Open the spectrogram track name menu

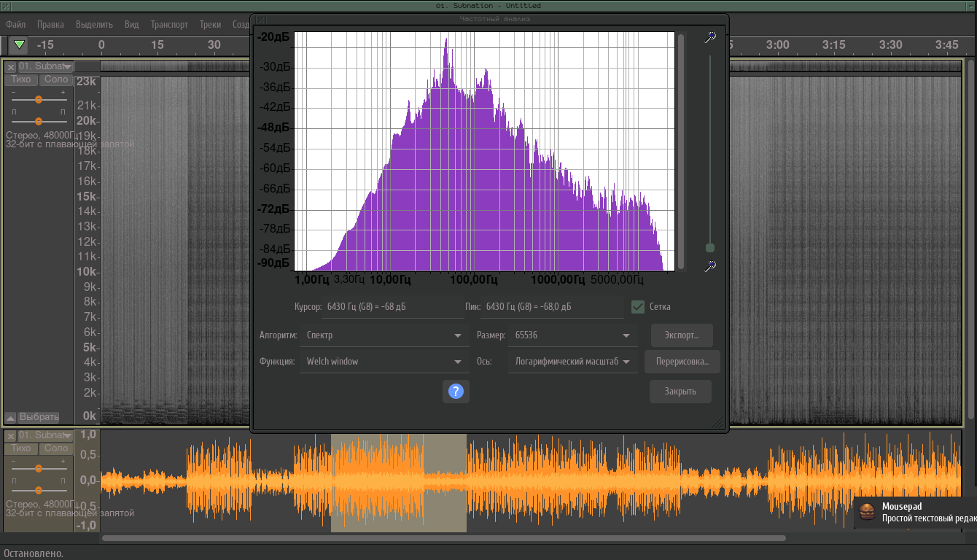pos(45,66)
